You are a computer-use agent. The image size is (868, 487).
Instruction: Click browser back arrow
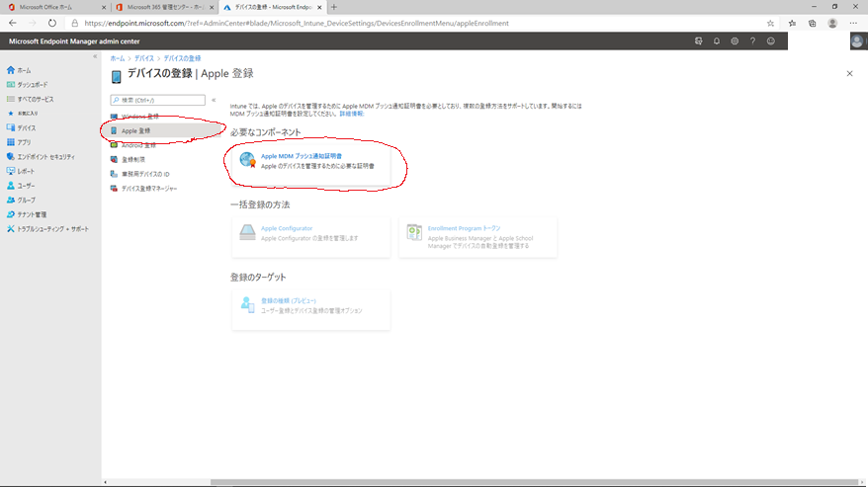coord(13,24)
